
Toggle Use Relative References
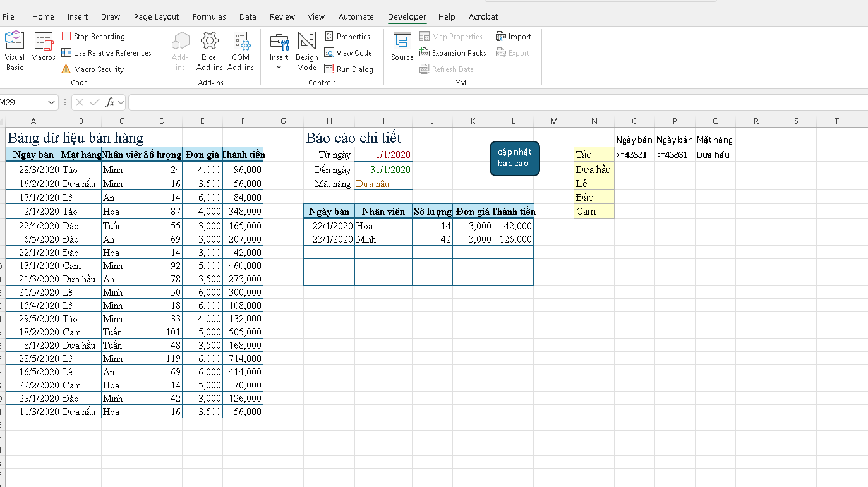107,53
